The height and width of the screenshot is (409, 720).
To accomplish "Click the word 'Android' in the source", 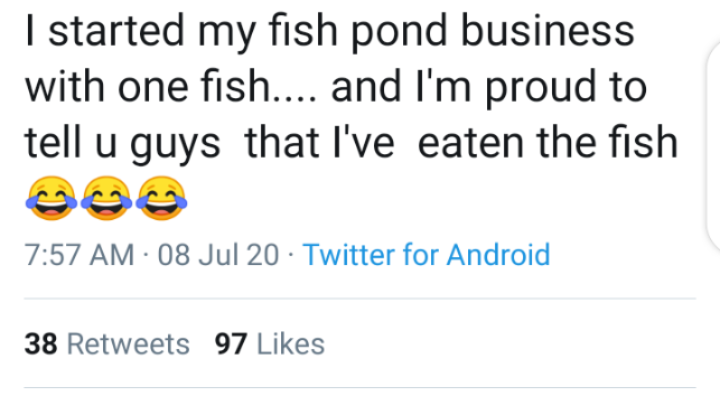I will [498, 254].
